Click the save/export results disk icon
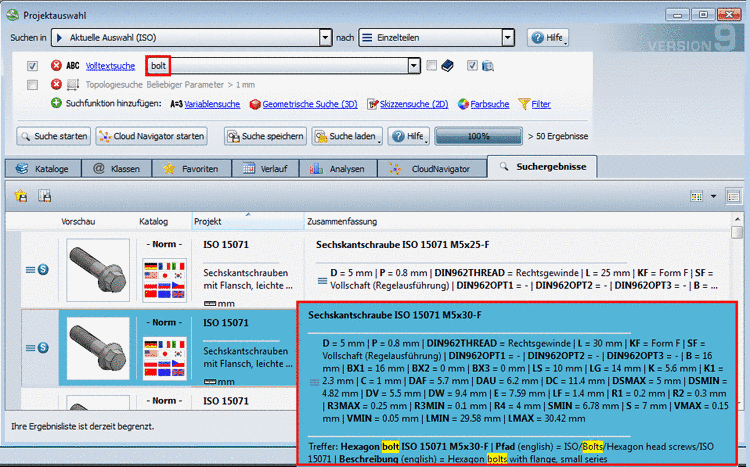 (45, 196)
